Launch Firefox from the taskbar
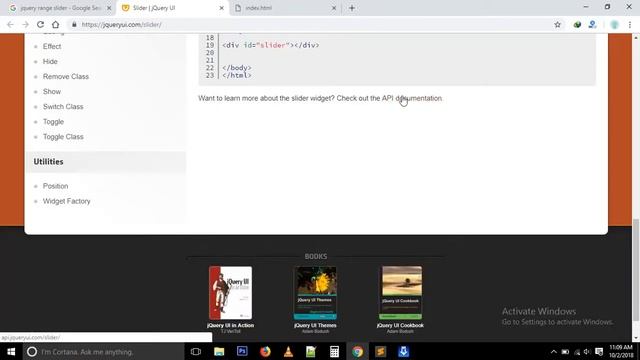The width and height of the screenshot is (640, 360). coord(265,351)
